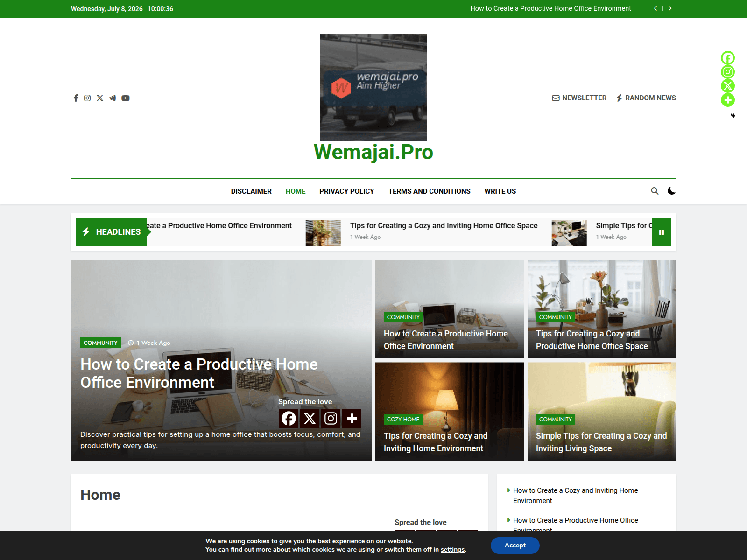Screen dimensions: 747x560
Task: Click the floating green X share icon
Action: pos(728,86)
